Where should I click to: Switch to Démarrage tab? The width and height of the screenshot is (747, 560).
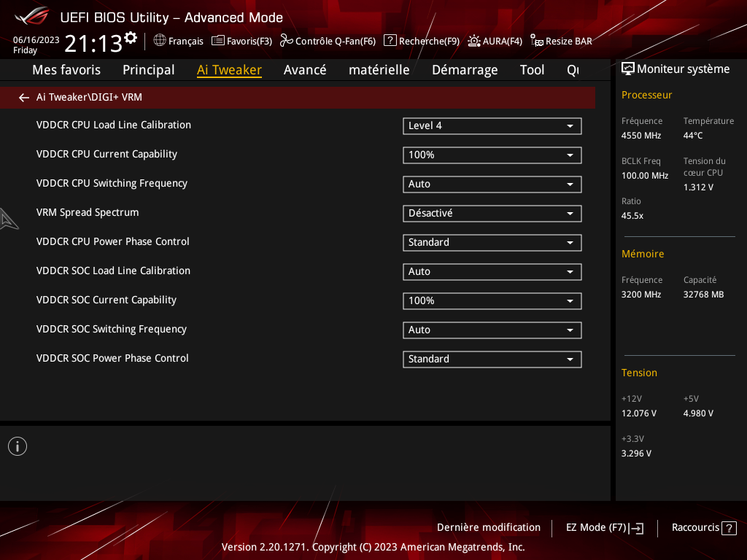[465, 70]
